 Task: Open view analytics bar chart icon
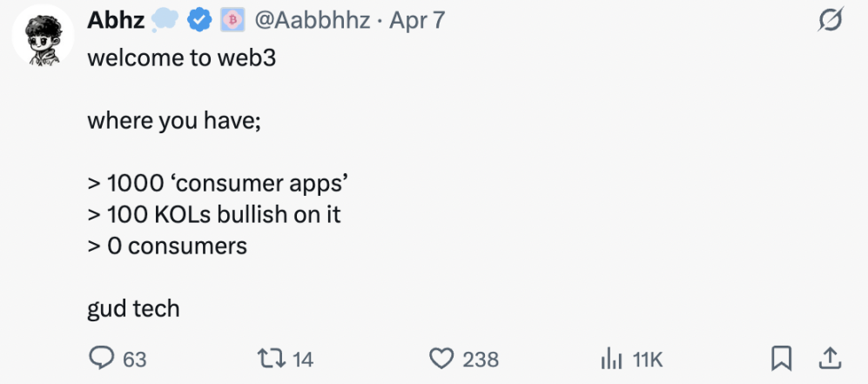click(x=612, y=358)
